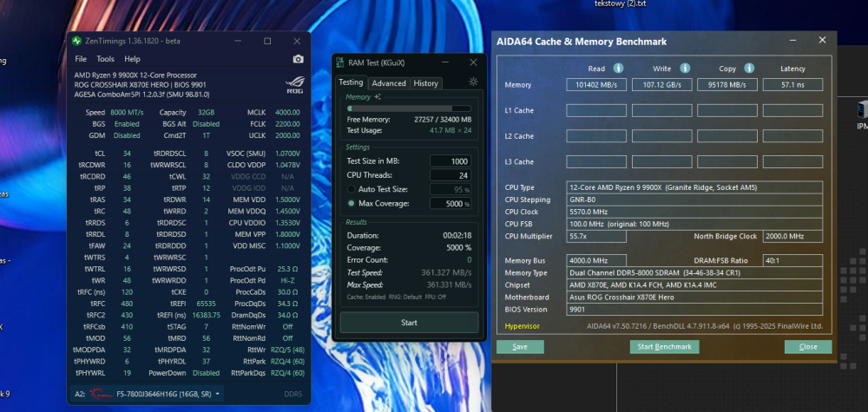Viewport: 868px width, 412px height.
Task: Click the ZenTimings screenshot camera icon
Action: pos(298,59)
